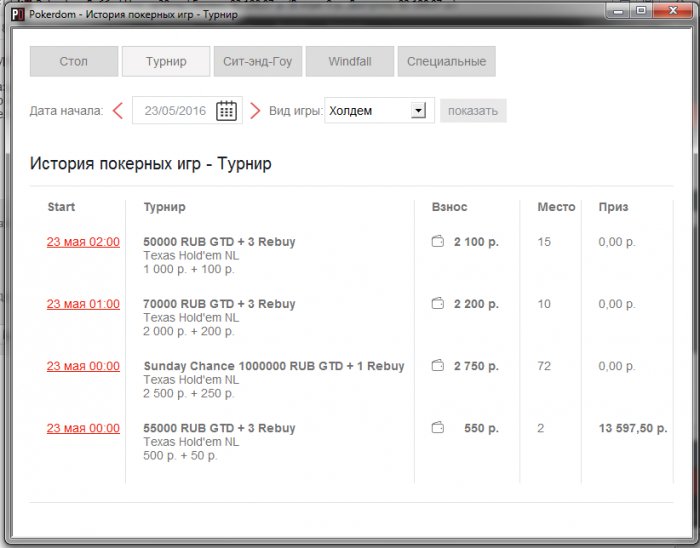Click the 2 000 р. + 200 р. fee text
The width and height of the screenshot is (700, 548).
click(x=188, y=331)
